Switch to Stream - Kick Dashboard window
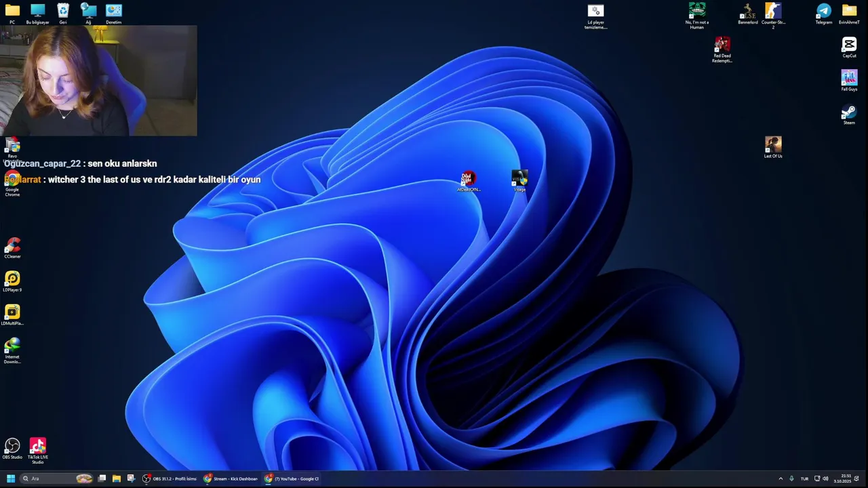 pos(231,479)
